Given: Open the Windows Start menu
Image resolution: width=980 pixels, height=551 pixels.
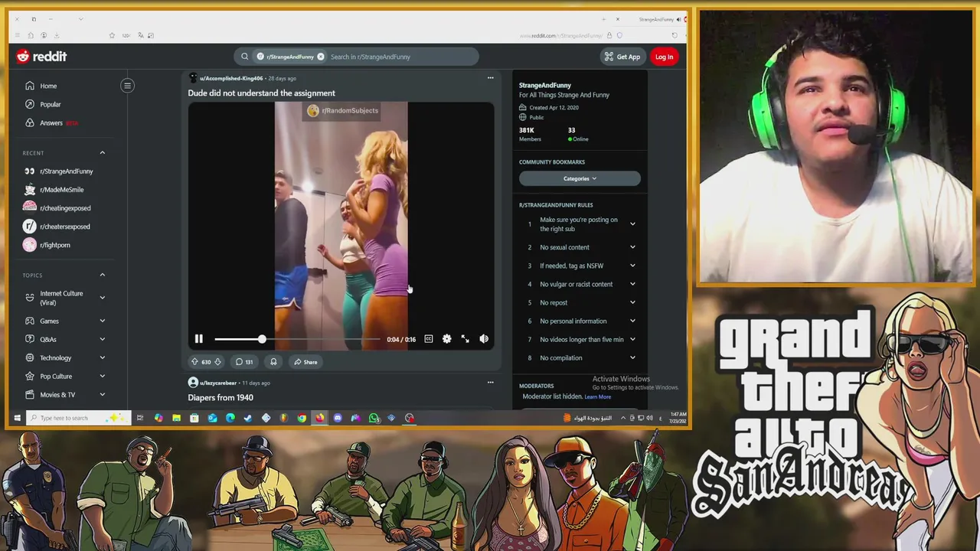Looking at the screenshot, I should [17, 418].
